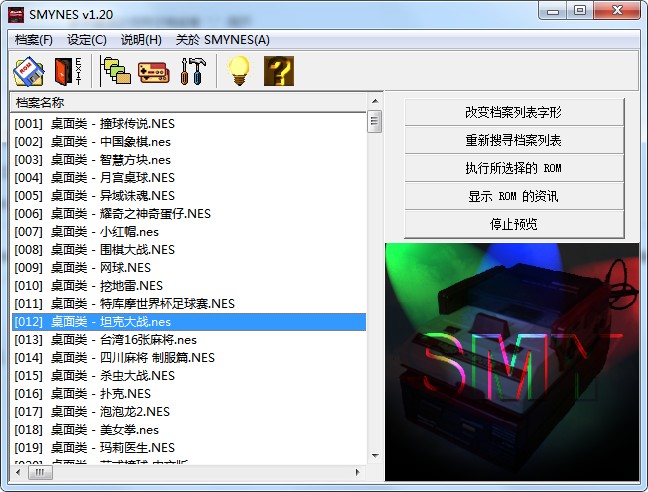Open the 说明(H) menu
The width and height of the screenshot is (648, 492).
click(x=141, y=40)
